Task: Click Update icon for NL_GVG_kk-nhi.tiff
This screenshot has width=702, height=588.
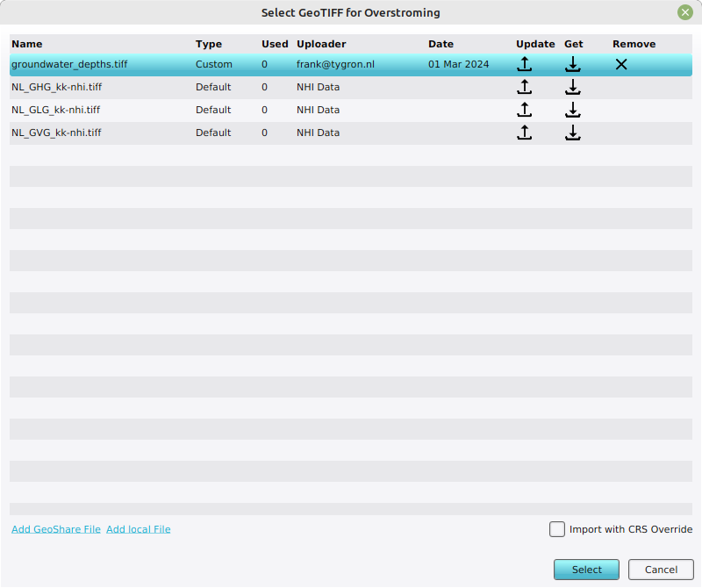Action: tap(524, 133)
